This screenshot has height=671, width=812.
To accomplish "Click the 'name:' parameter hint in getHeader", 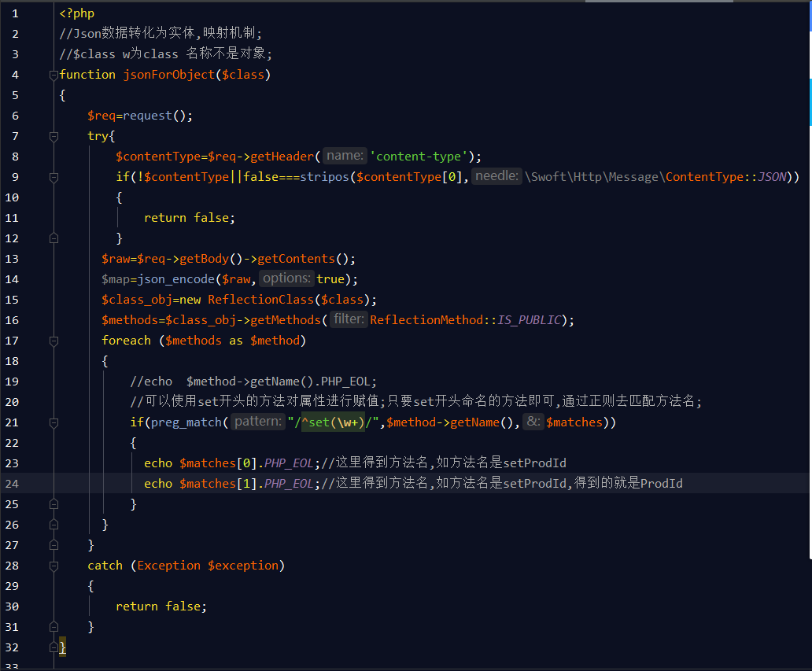I will 345,156.
